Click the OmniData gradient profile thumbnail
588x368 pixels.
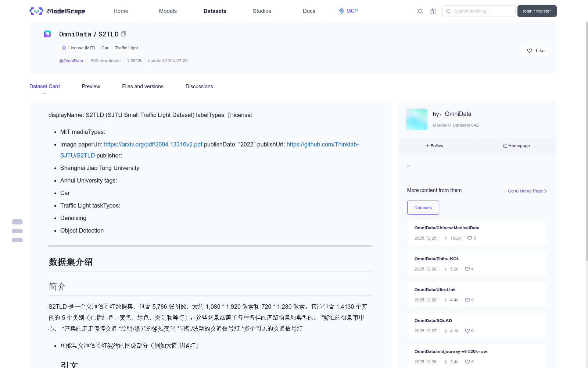[x=417, y=119]
